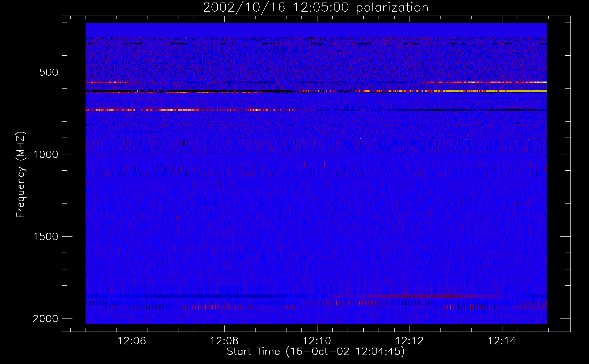Click the 12:14 time tick label

point(502,341)
